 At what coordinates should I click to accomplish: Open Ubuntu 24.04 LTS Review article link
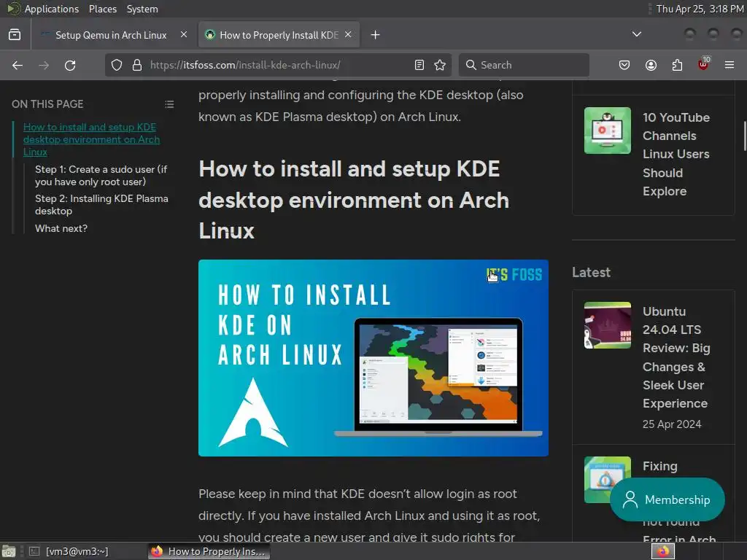pos(676,357)
